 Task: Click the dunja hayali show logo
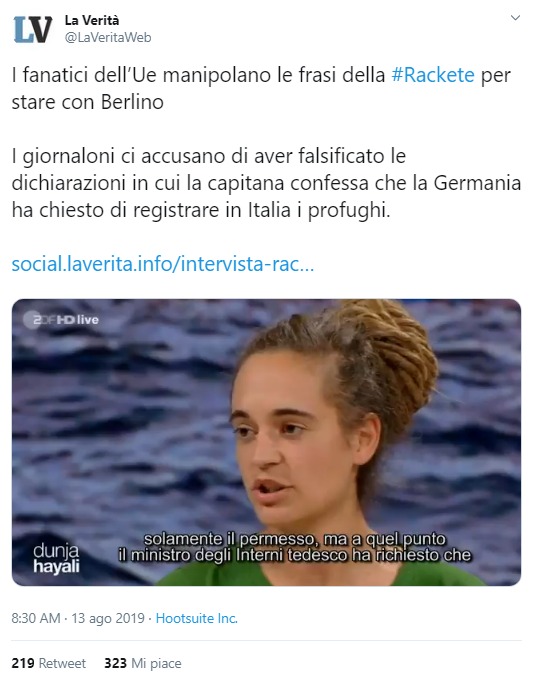(x=57, y=558)
